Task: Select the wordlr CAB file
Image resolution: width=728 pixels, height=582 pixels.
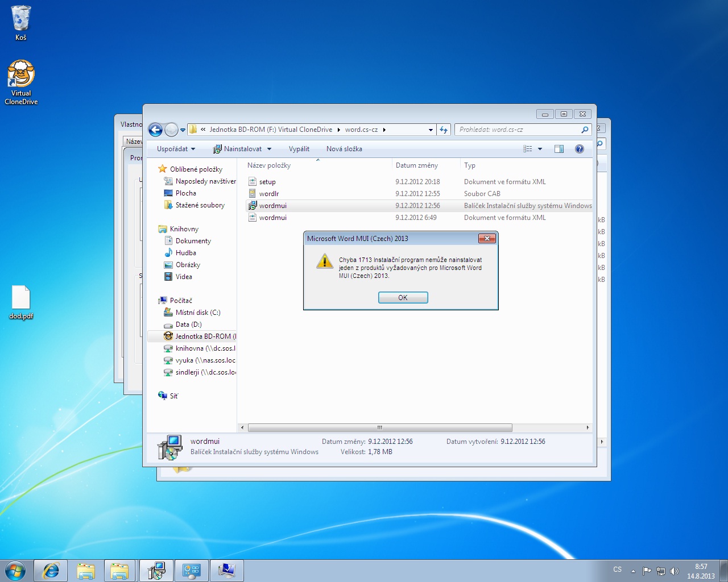Action: [x=269, y=194]
